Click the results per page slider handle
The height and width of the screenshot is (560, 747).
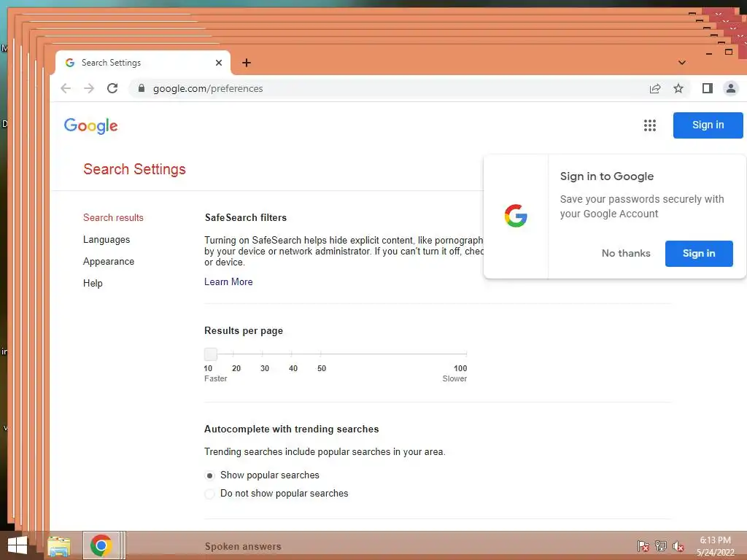(x=211, y=354)
